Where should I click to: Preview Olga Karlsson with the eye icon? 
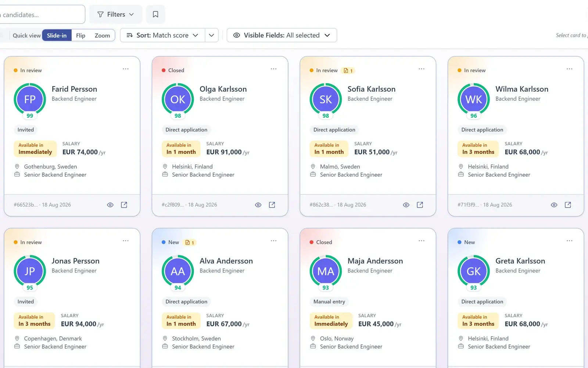click(258, 205)
